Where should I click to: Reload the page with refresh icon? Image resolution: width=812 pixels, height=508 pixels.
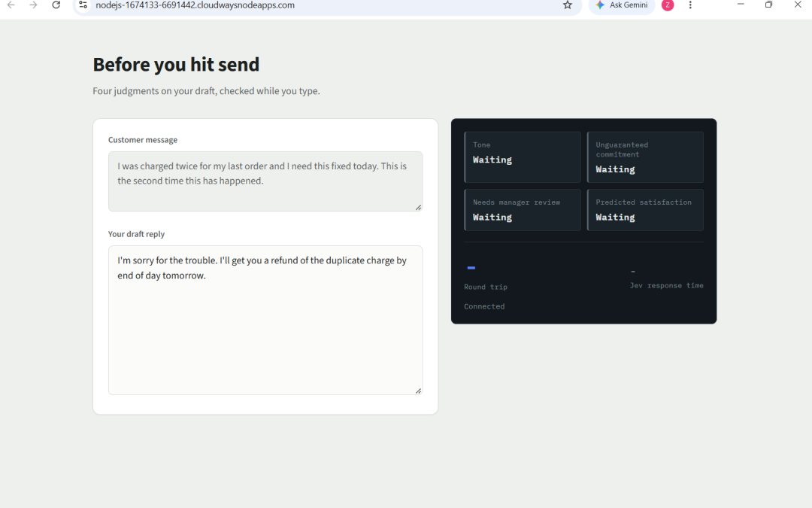56,5
